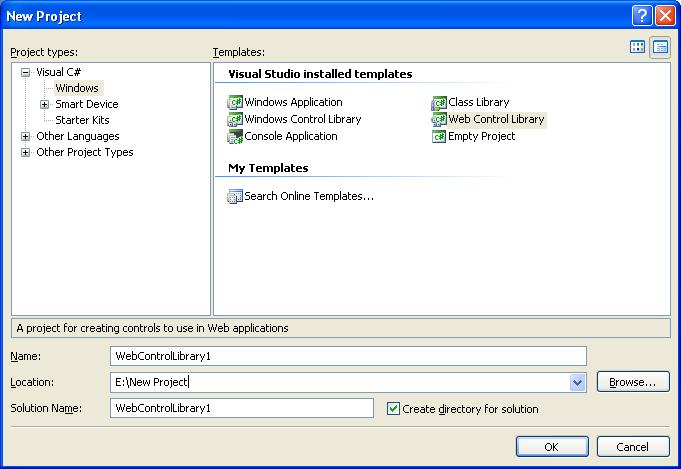Choose the Console Application label
The width and height of the screenshot is (681, 469).
click(x=291, y=136)
